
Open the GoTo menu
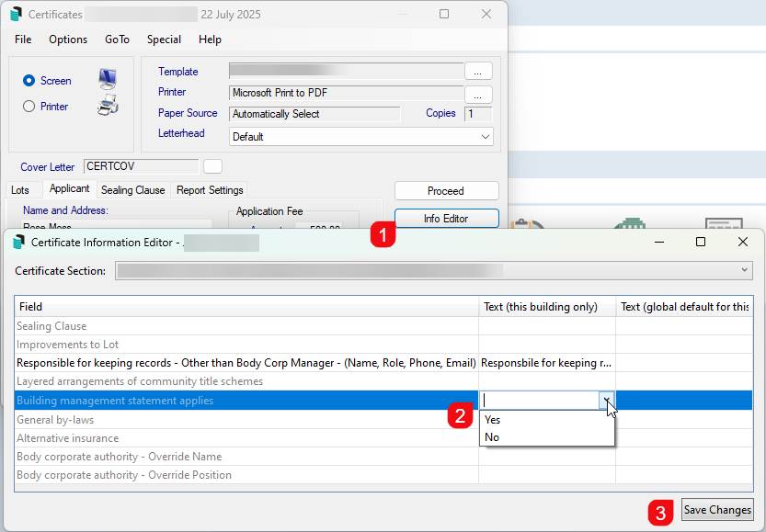[x=118, y=40]
